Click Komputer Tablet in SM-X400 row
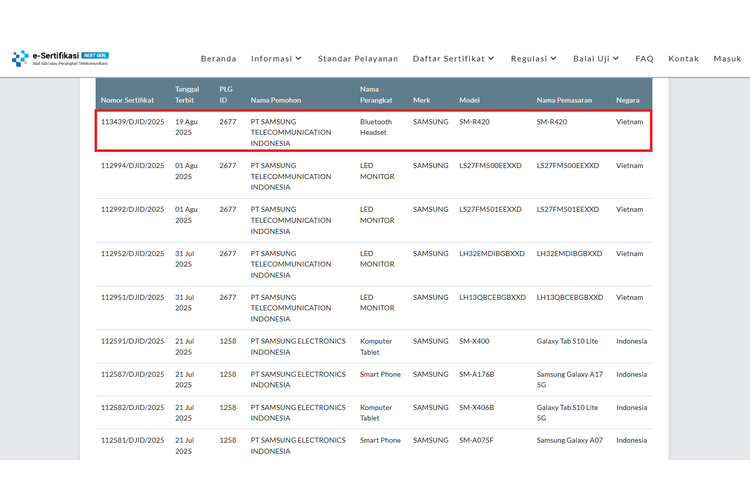Screen dimensions: 750x500 375,346
